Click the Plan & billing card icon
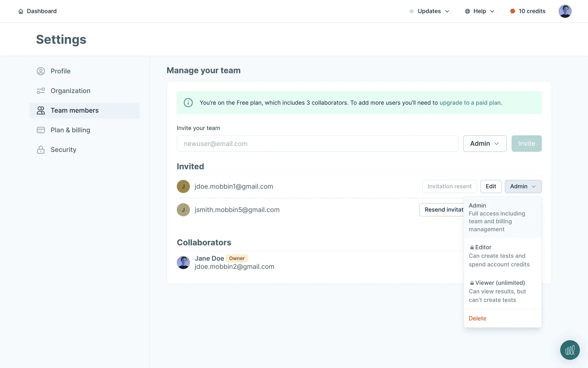This screenshot has width=588, height=368. tap(41, 130)
